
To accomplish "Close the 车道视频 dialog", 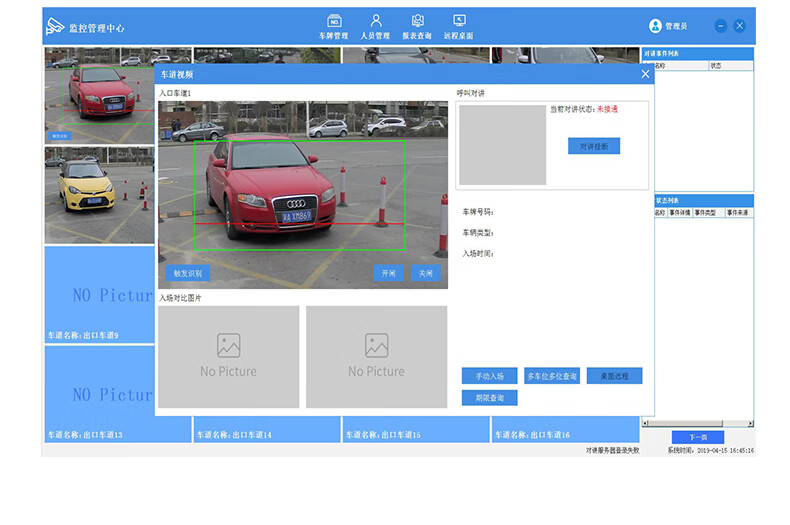I will pos(645,74).
